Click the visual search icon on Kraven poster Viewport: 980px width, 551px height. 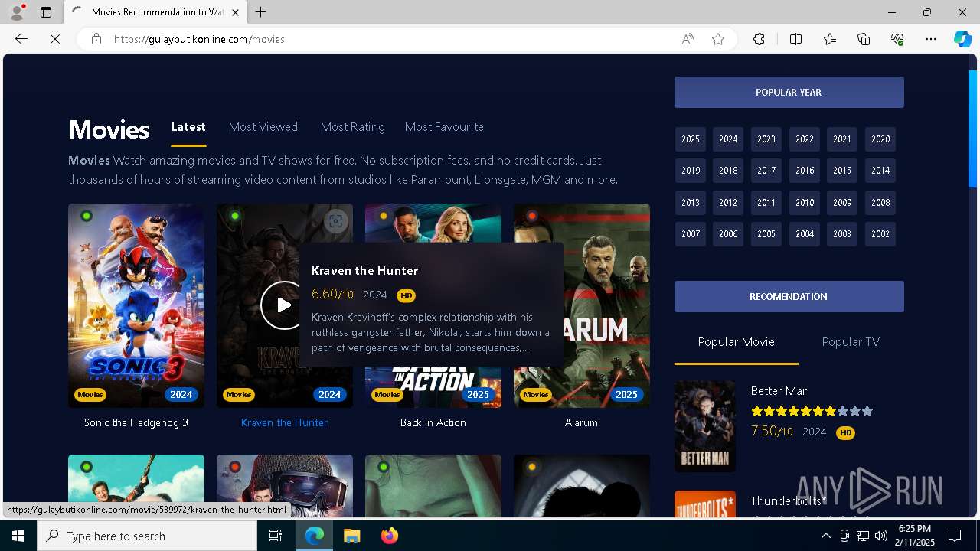pyautogui.click(x=335, y=221)
